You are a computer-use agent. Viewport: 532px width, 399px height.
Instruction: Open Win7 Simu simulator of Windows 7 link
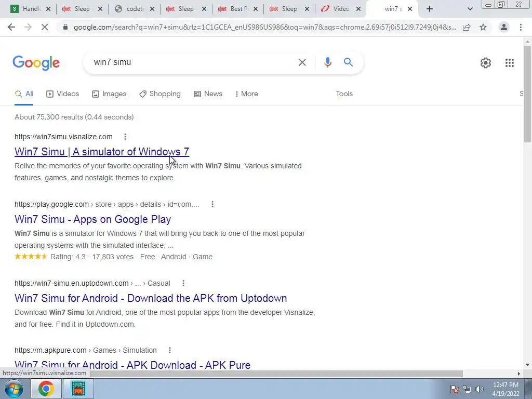click(x=102, y=152)
